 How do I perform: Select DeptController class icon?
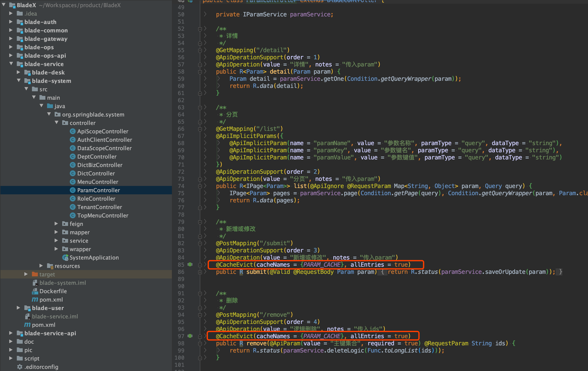[73, 156]
